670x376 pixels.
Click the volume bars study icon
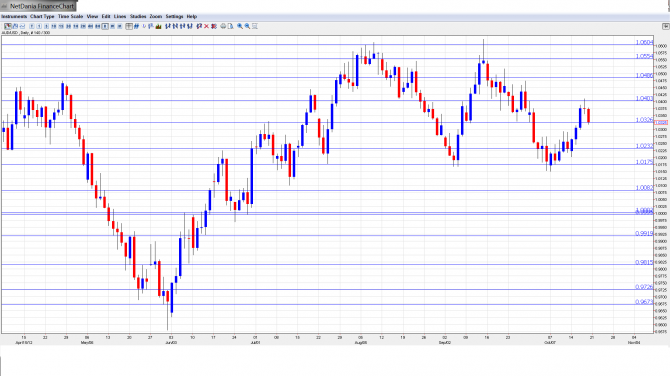pyautogui.click(x=159, y=26)
